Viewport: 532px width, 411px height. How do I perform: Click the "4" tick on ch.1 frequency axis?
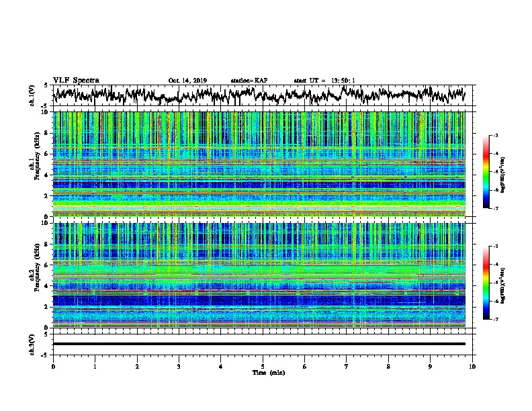[x=46, y=175]
